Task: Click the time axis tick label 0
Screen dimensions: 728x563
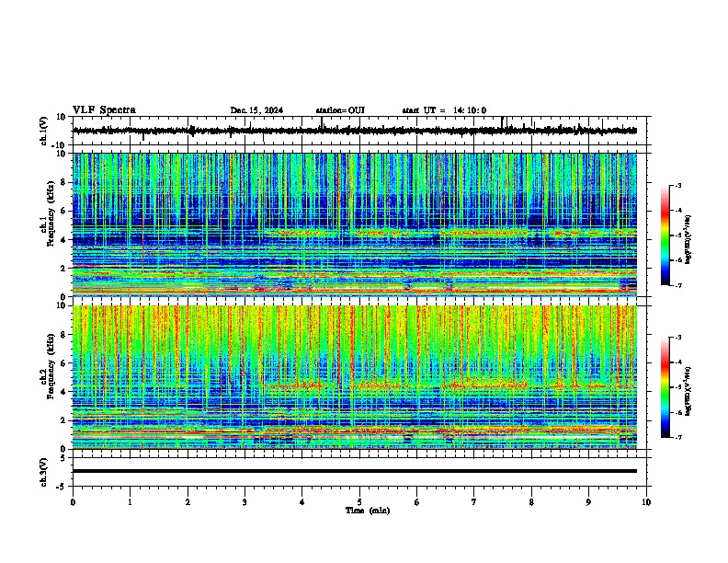Action: point(73,502)
